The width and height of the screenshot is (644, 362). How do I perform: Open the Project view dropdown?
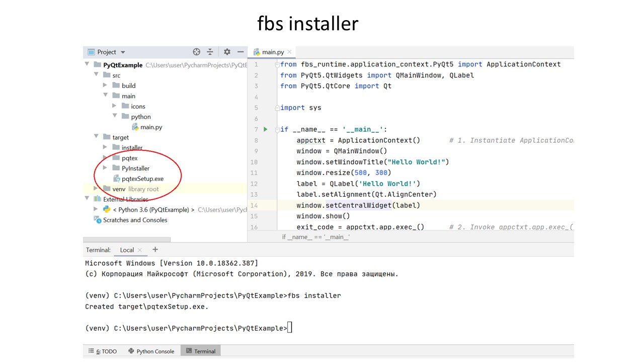click(123, 52)
